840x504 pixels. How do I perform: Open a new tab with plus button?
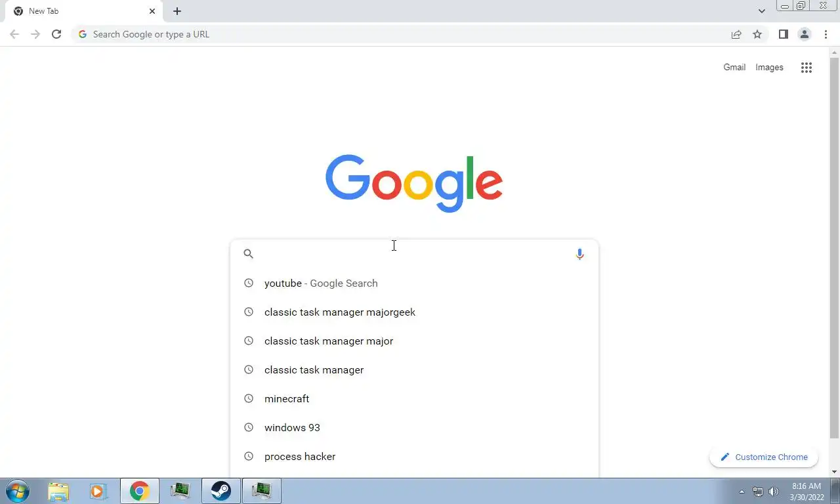[x=177, y=11]
